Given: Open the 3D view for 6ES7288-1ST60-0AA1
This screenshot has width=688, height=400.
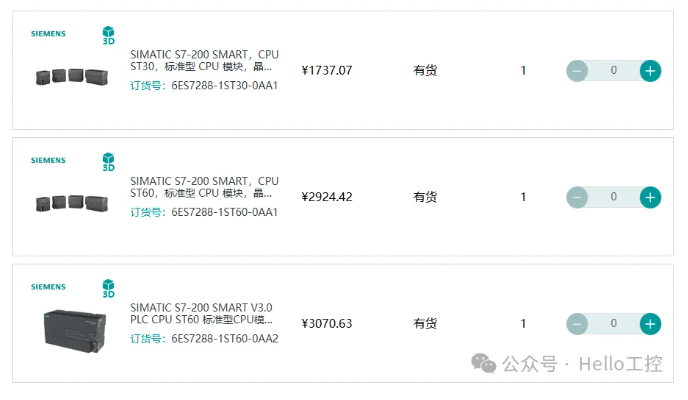Looking at the screenshot, I should pos(108,162).
